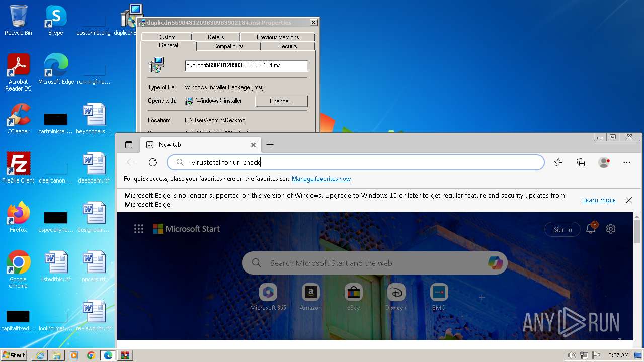This screenshot has width=644, height=362.
Task: Switch to Custom tab in Properties
Action: (166, 37)
